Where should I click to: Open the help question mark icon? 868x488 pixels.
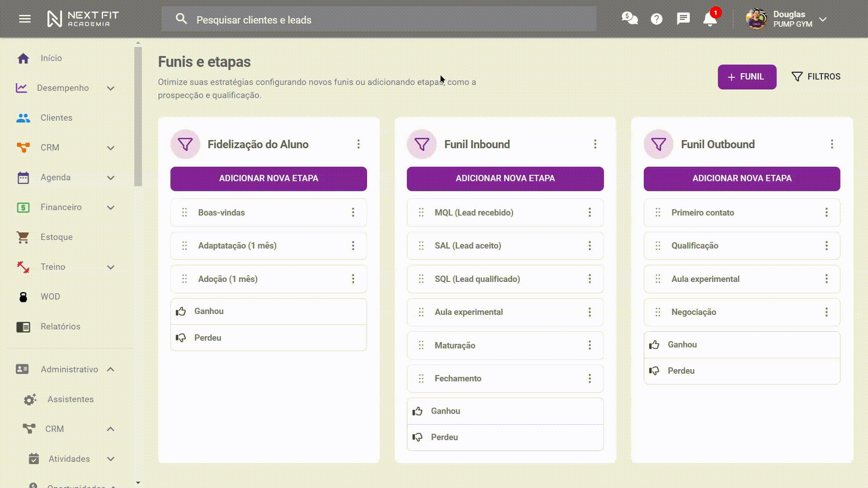pos(656,19)
